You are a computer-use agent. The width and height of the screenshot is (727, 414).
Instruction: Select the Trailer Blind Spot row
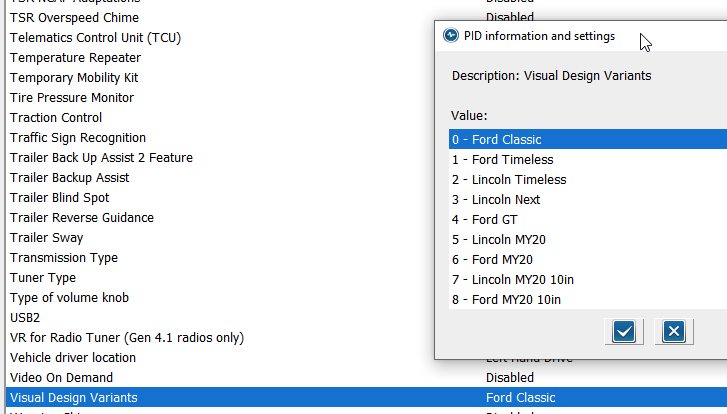[x=220, y=197]
